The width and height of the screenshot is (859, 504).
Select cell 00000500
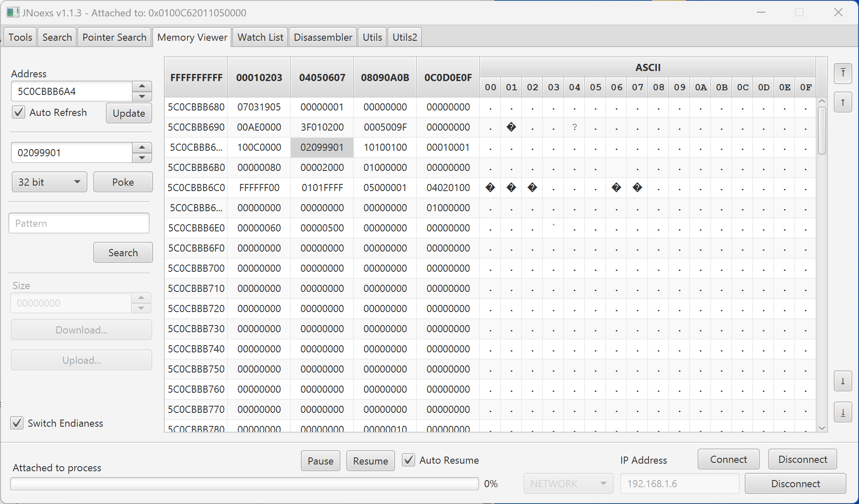(x=322, y=228)
